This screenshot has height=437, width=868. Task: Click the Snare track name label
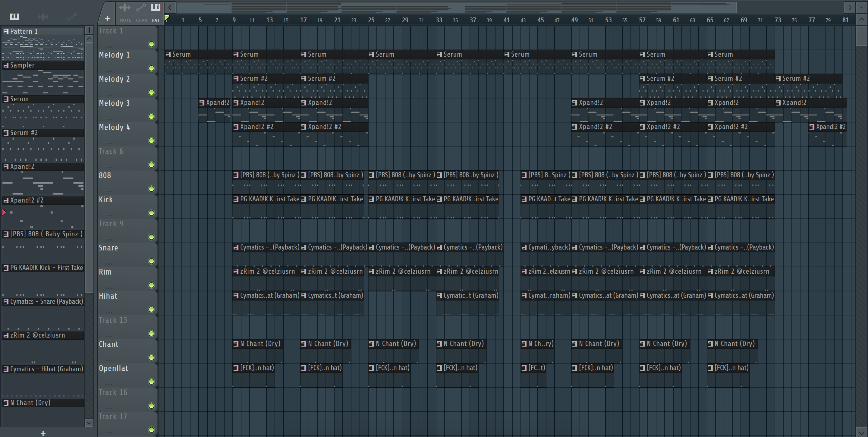(108, 248)
